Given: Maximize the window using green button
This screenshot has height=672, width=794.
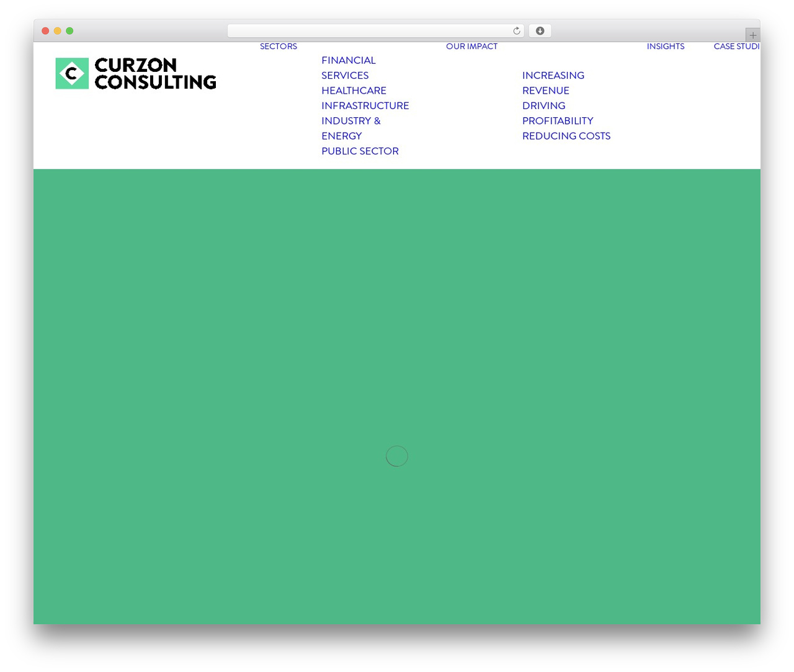Looking at the screenshot, I should click(x=69, y=31).
